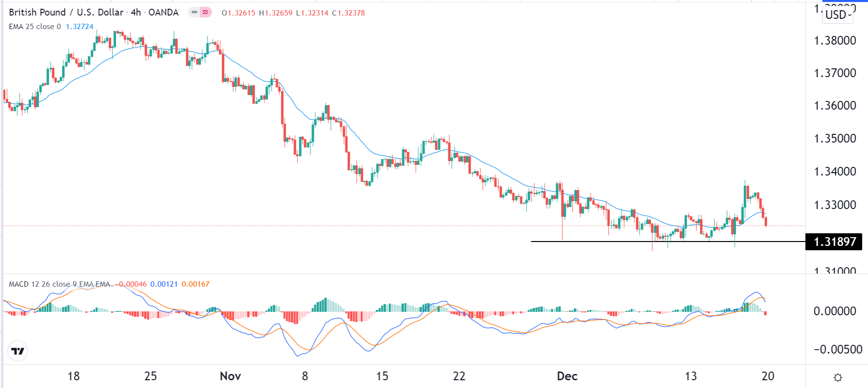Click the 1.34000 price scale label
Viewport: 868px width, 388px height.
tap(835, 171)
